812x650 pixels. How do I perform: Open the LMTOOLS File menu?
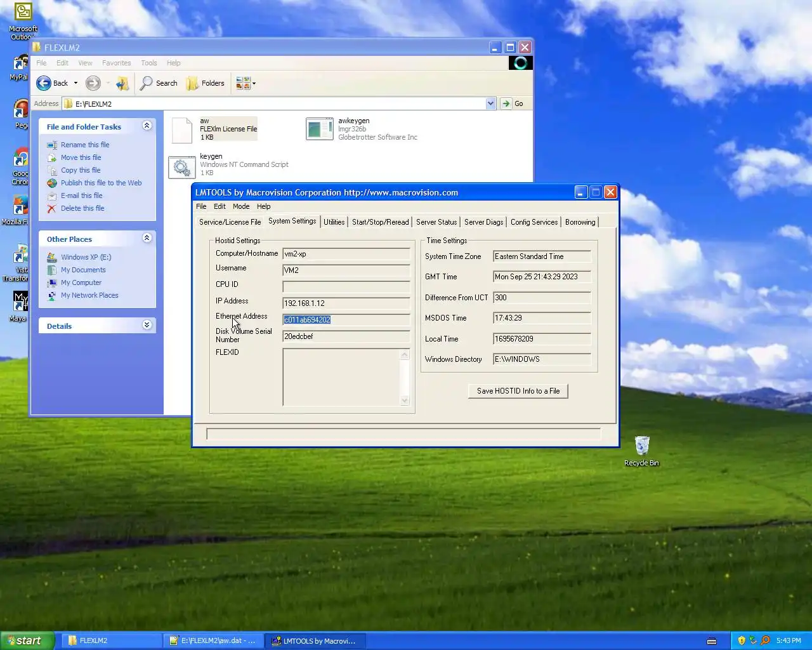pyautogui.click(x=201, y=206)
